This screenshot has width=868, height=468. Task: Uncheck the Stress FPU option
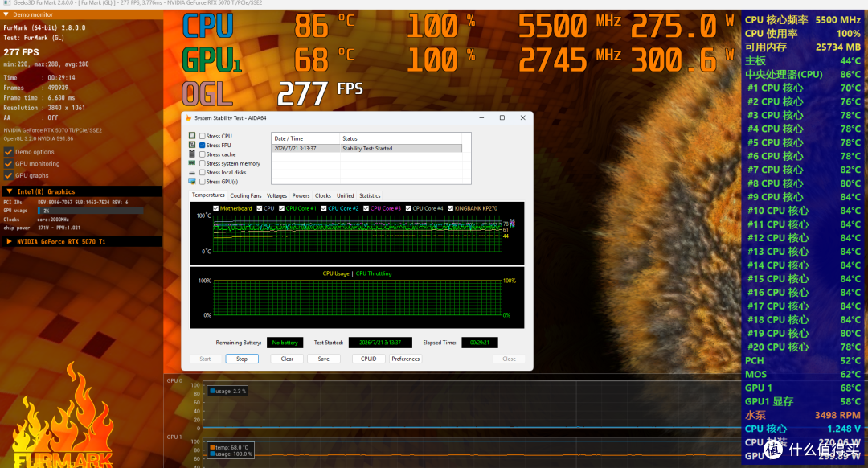(x=202, y=145)
